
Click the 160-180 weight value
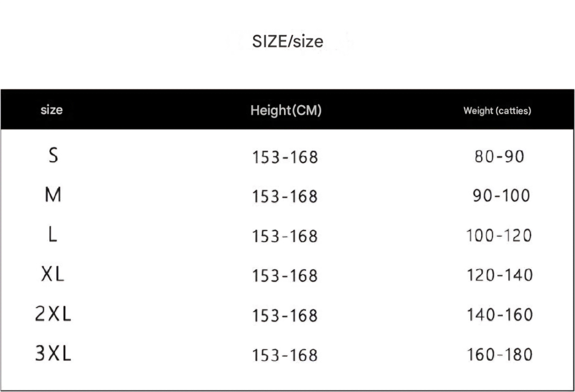[499, 354]
